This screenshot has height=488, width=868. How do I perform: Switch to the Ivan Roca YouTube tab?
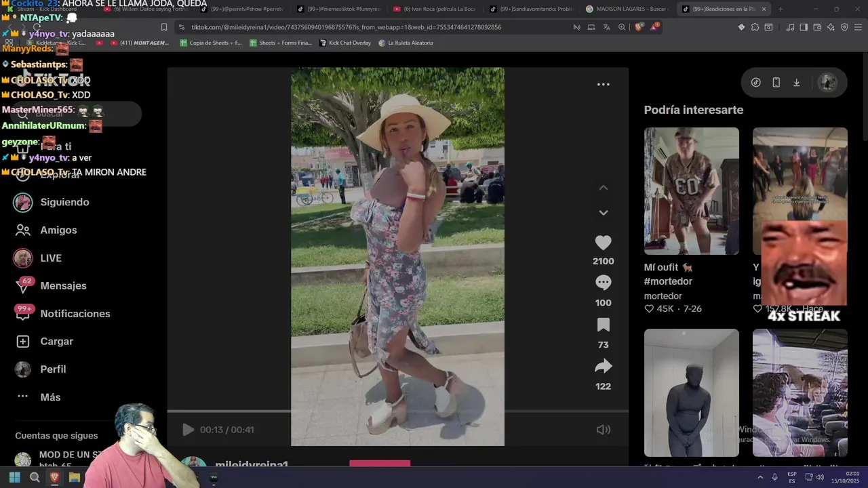[435, 9]
